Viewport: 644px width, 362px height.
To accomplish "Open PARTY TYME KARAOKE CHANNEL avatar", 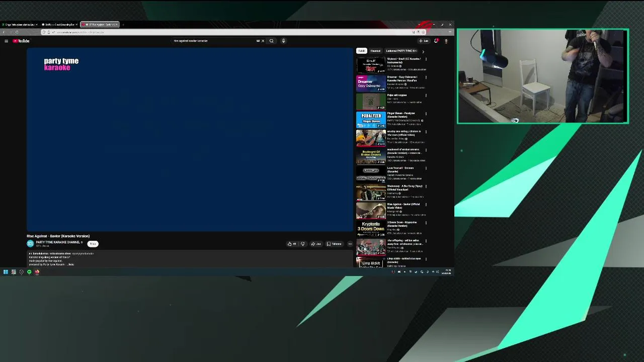I will 30,243.
